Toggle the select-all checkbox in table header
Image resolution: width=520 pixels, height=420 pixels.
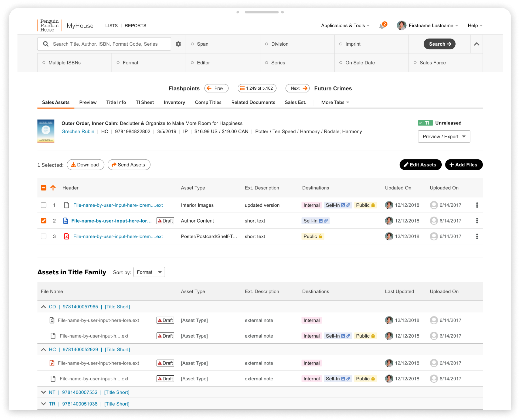(44, 188)
